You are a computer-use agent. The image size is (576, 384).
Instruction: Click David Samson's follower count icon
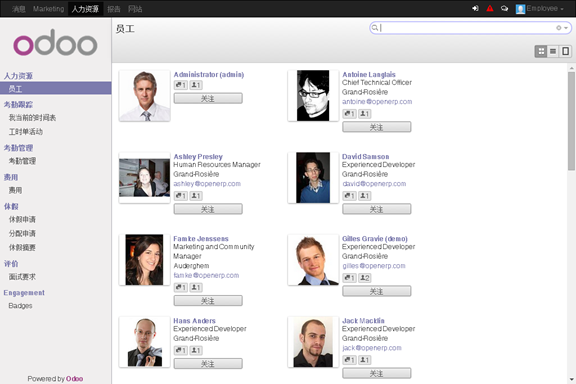click(364, 196)
